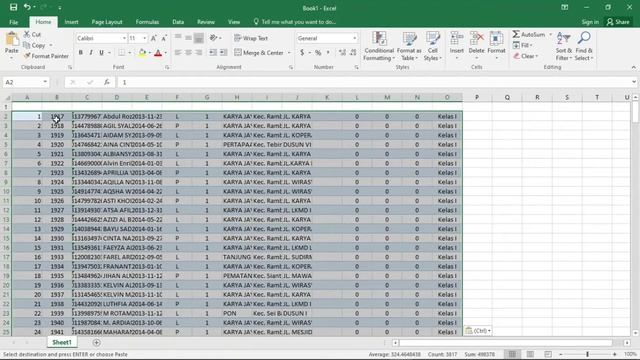Open the Paste Options (Ctrl) dropdown
The image size is (640, 360).
click(x=478, y=331)
